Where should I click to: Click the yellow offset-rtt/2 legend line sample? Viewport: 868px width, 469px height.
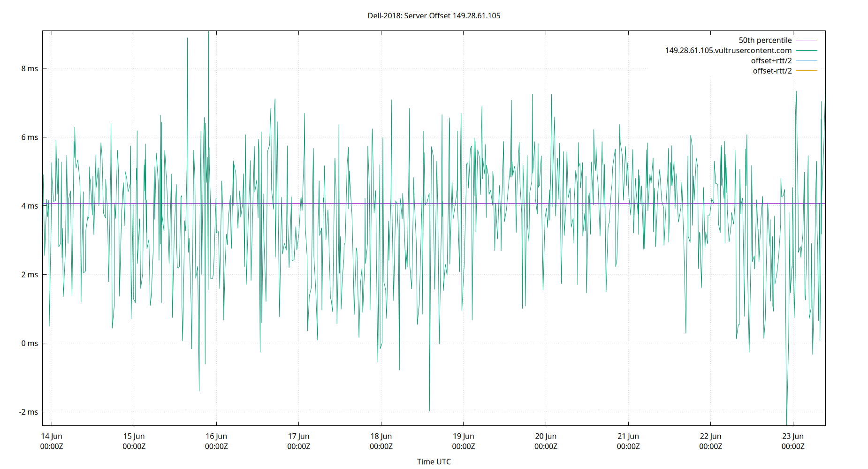[x=807, y=71]
